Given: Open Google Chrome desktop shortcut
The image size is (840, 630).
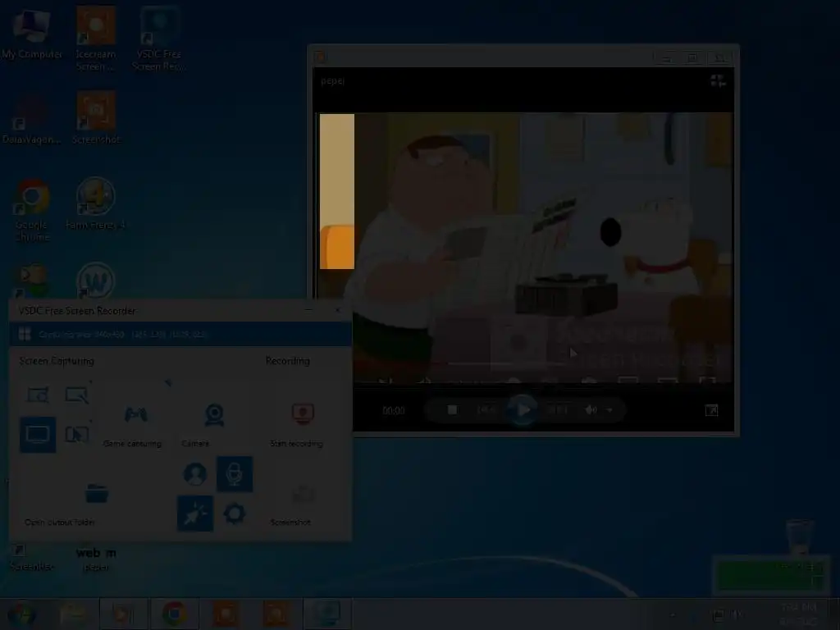Looking at the screenshot, I should point(32,210).
